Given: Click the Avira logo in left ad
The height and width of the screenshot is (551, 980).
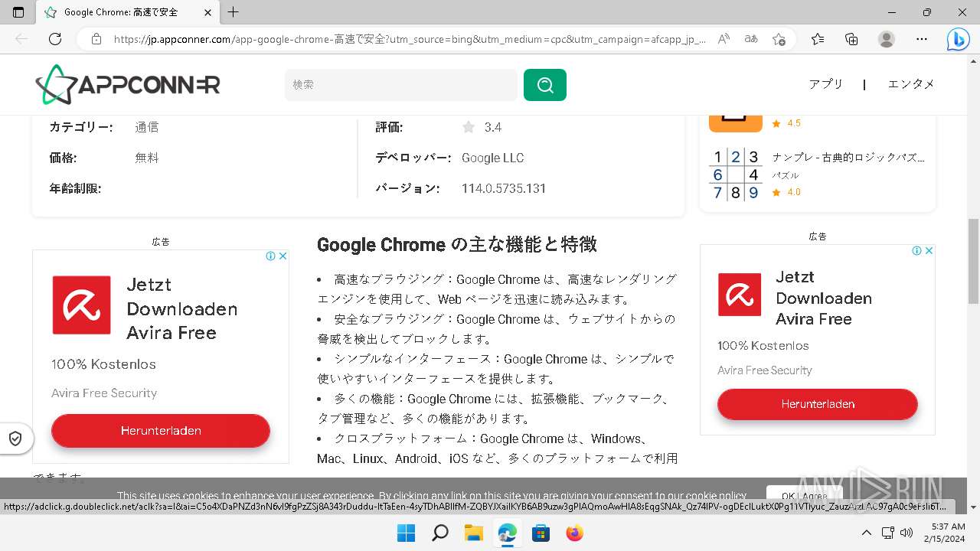Looking at the screenshot, I should [x=81, y=305].
